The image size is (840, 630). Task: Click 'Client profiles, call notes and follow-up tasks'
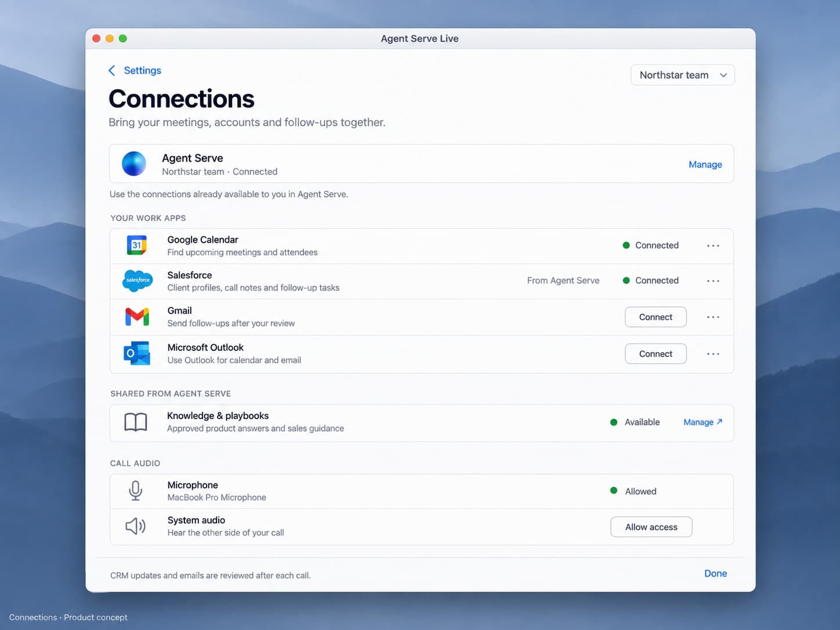click(x=254, y=288)
